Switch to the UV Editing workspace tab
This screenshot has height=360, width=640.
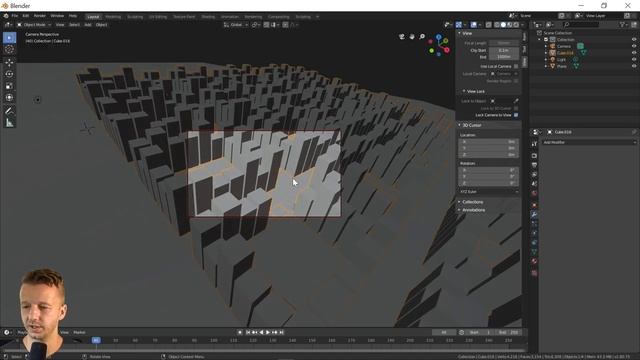pos(158,17)
